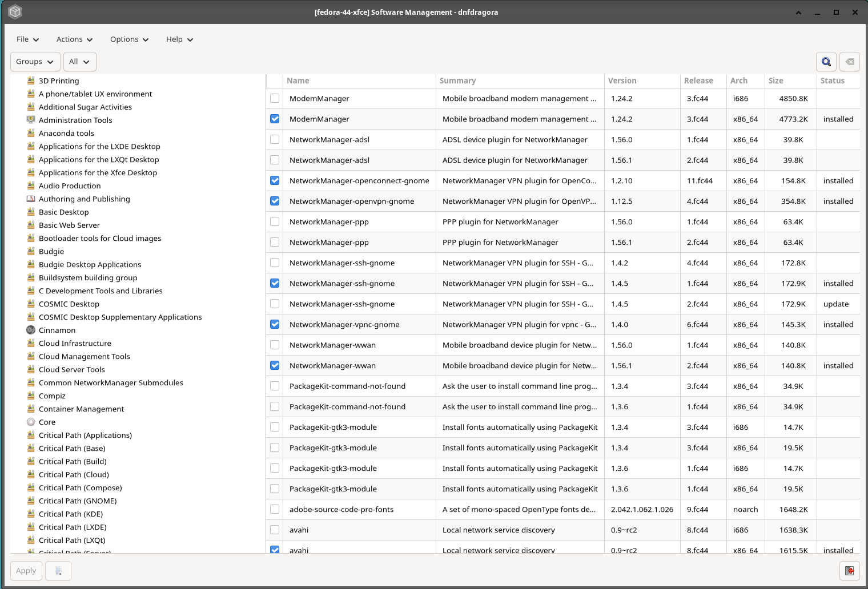Click the Core group icon
Screen dimensions: 868x589
[x=31, y=422]
